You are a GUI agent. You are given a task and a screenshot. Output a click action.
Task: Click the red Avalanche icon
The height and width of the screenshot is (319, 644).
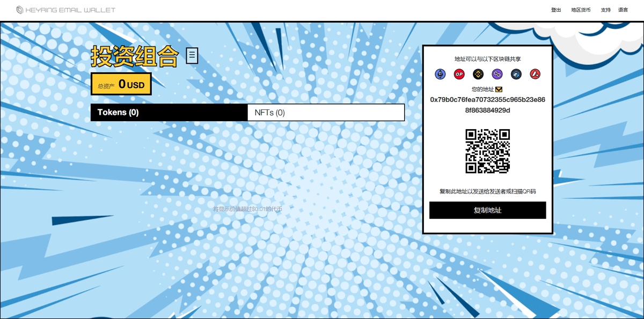point(535,75)
